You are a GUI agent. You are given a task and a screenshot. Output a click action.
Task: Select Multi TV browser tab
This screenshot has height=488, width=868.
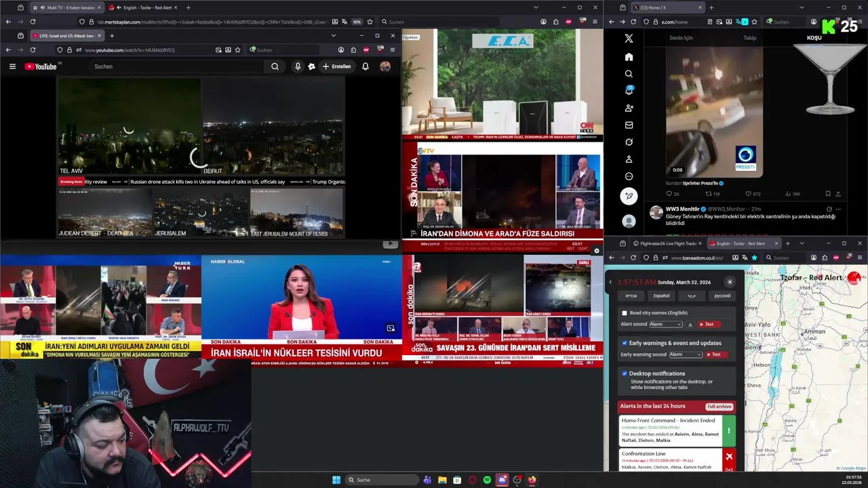[66, 7]
